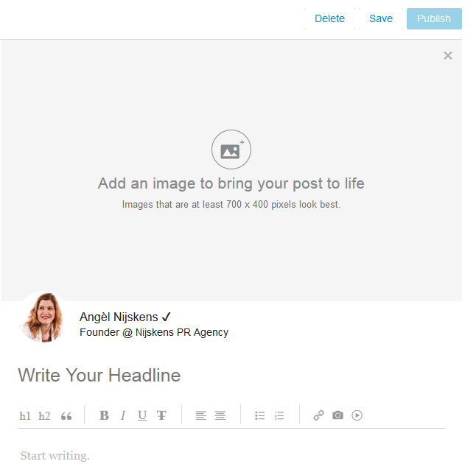Screen dimensions: 476x464
Task: Apply h1 heading style
Action: pos(25,416)
